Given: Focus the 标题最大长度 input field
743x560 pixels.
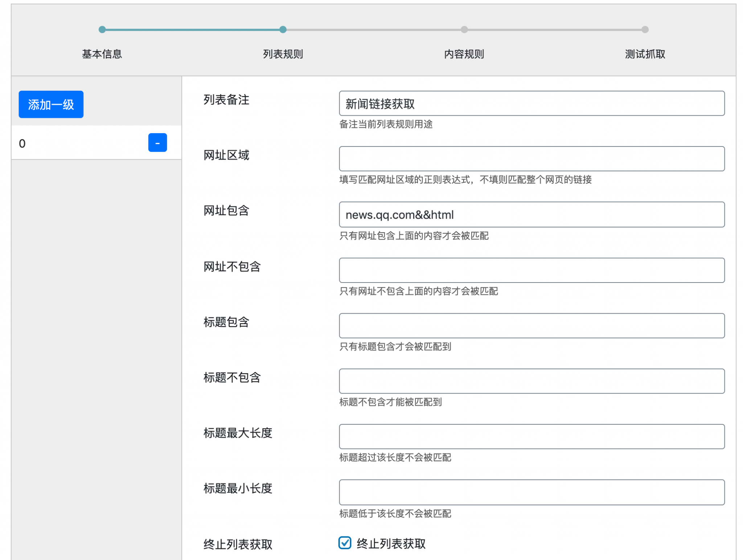Looking at the screenshot, I should tap(532, 437).
